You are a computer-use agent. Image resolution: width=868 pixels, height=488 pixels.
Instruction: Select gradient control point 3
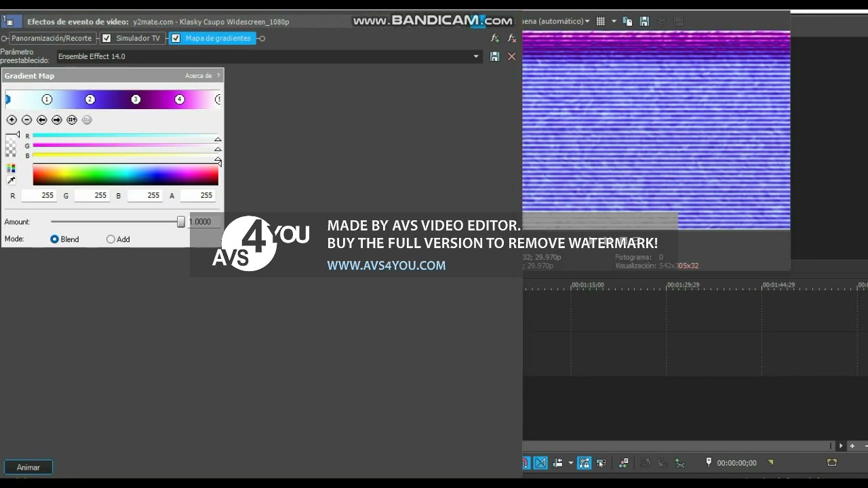pos(136,100)
